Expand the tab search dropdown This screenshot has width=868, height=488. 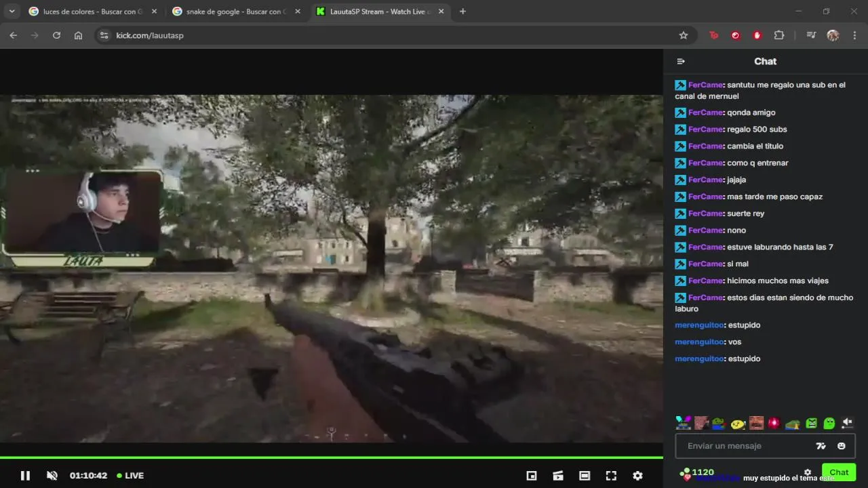(x=12, y=12)
